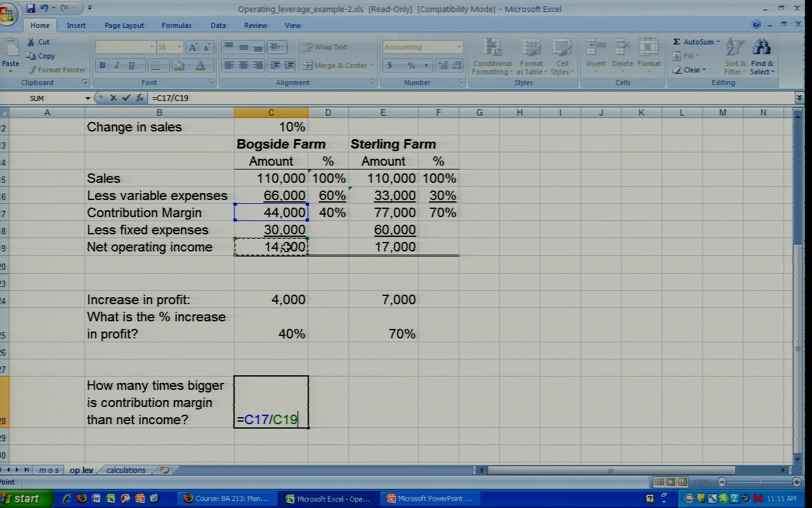Toggle Italic formatting
The height and width of the screenshot is (508, 812).
[x=117, y=65]
